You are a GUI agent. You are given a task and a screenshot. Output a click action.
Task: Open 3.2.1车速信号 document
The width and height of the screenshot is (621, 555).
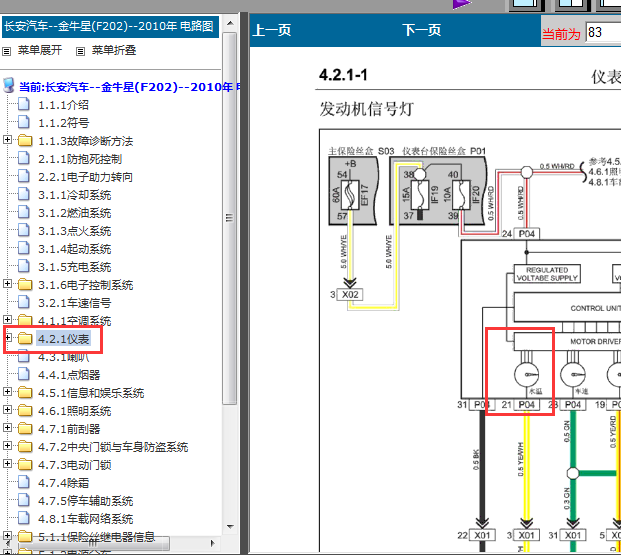point(74,303)
